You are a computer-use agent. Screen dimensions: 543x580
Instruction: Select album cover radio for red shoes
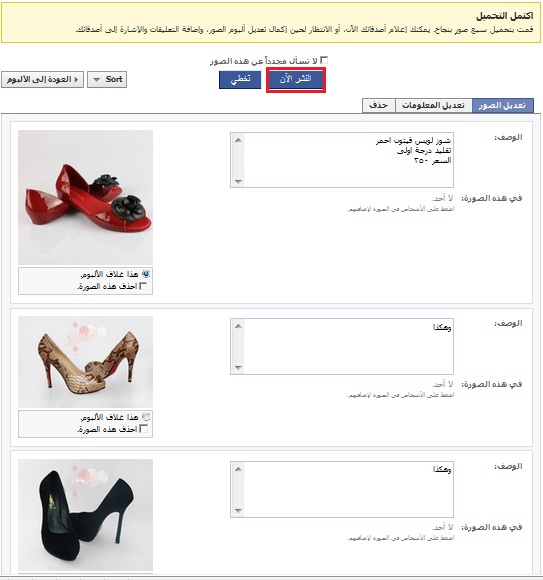pyautogui.click(x=146, y=274)
